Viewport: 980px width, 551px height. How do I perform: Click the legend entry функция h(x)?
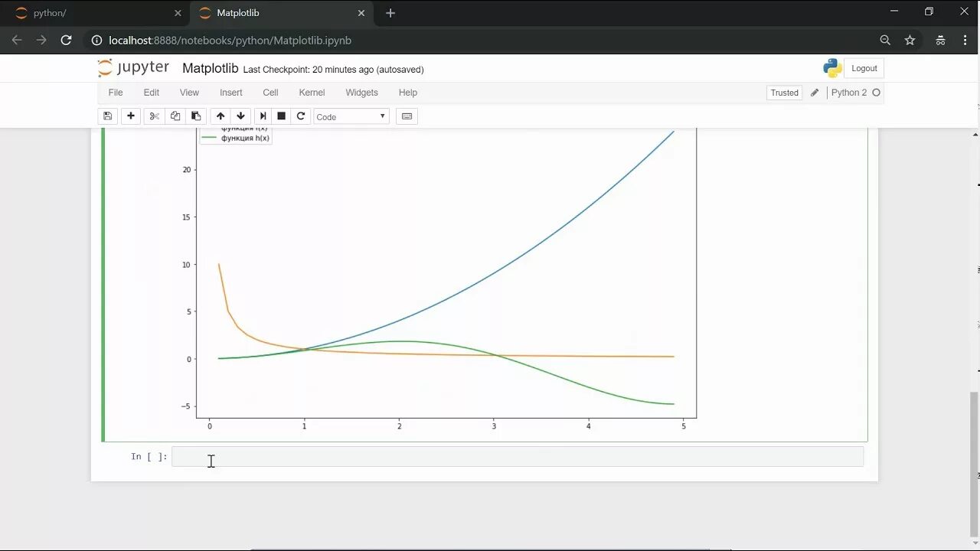(x=245, y=139)
